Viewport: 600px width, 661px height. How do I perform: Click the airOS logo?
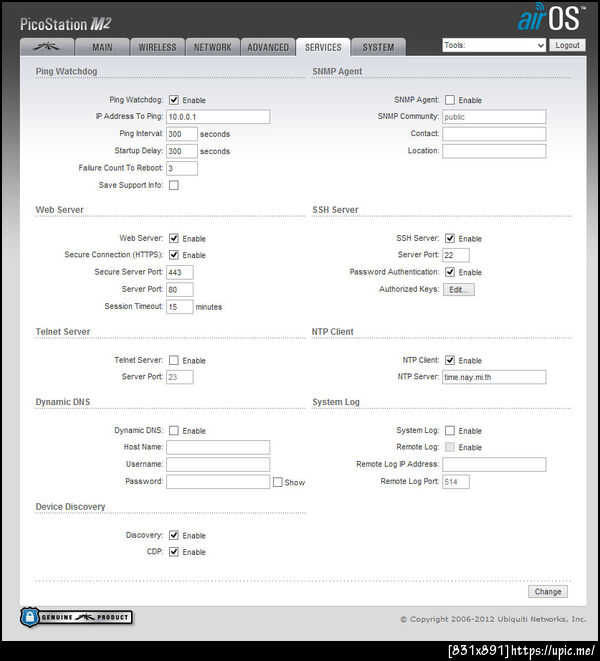(552, 18)
